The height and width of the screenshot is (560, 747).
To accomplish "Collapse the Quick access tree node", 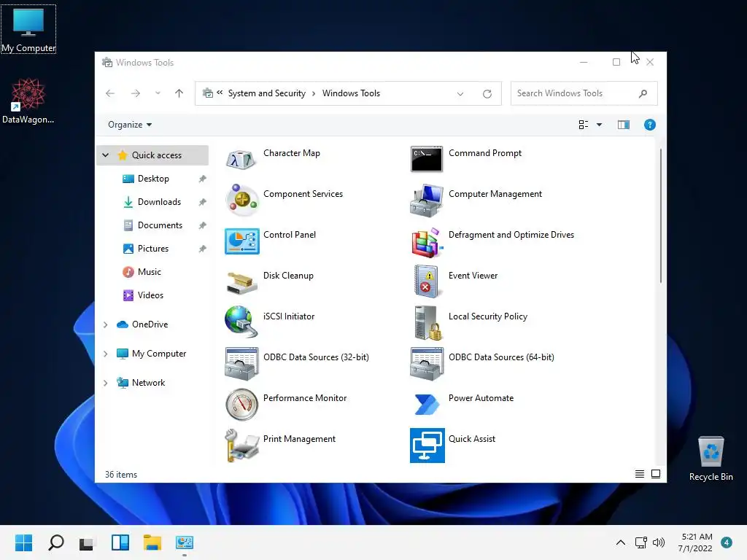I will 105,155.
